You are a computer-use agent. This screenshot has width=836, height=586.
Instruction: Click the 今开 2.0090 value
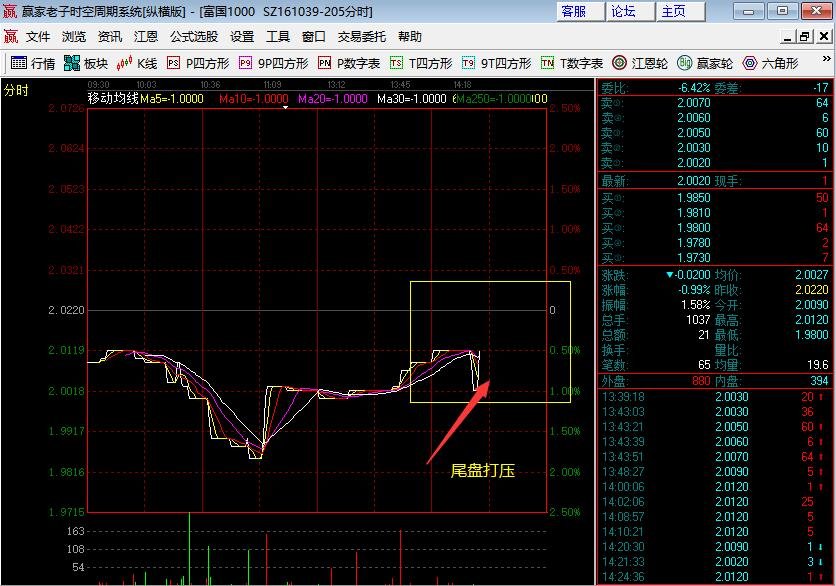point(811,304)
